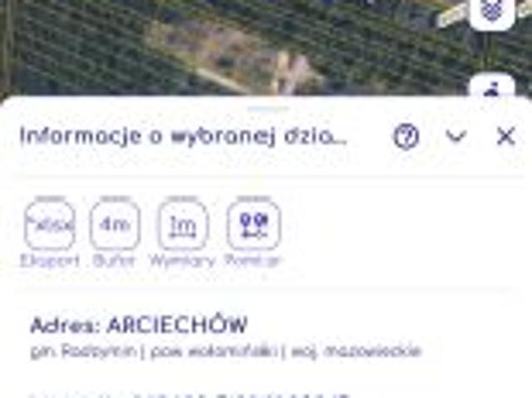Screen dimensions: 532x398
Task: Select the Pomiar measurement tool
Action: coord(254,225)
